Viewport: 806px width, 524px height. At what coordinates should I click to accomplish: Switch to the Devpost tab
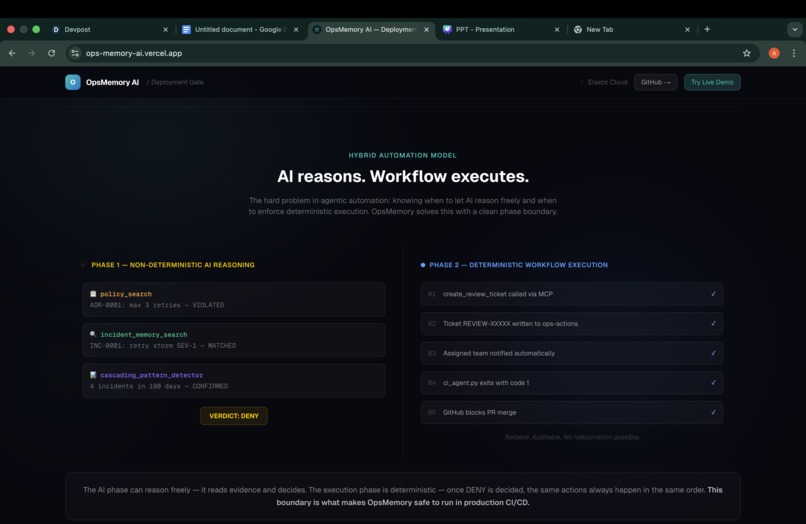[x=109, y=29]
